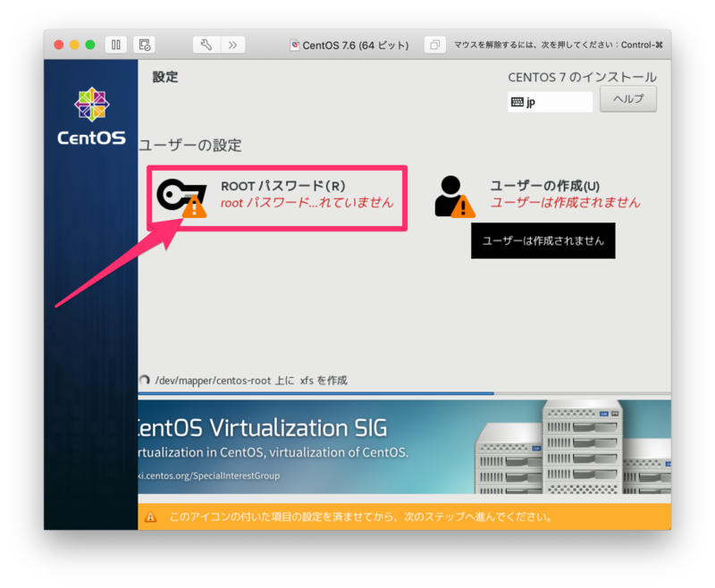Click the red root password status text
The height and width of the screenshot is (588, 715).
[307, 203]
